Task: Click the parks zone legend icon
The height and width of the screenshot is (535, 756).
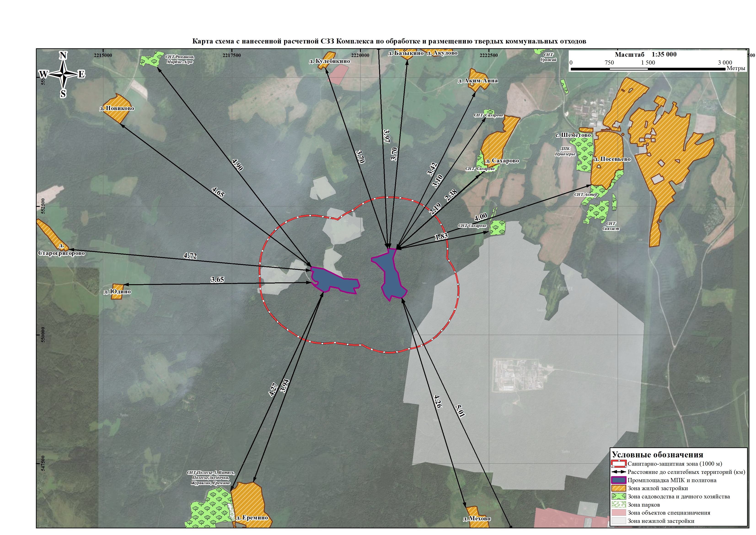Action: 618,505
